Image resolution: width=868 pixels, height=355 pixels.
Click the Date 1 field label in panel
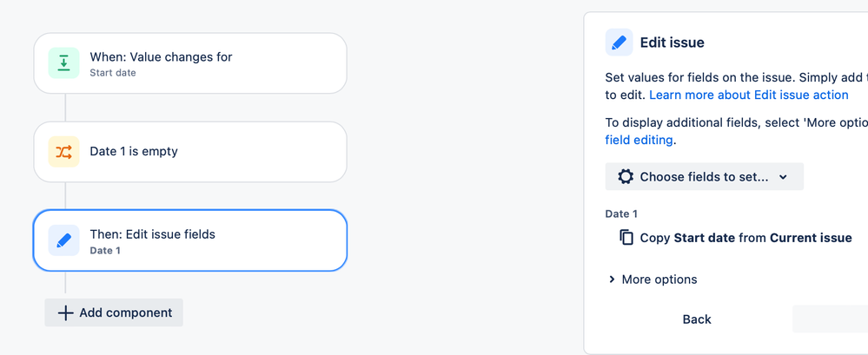[621, 214]
